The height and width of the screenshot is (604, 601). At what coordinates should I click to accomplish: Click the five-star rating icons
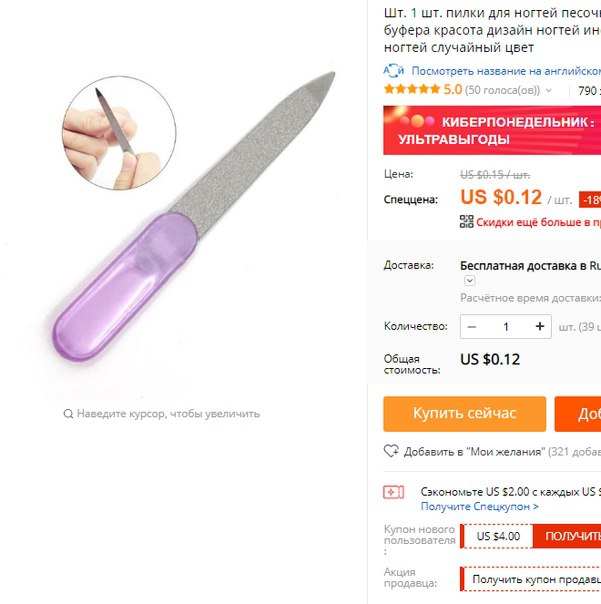[412, 89]
